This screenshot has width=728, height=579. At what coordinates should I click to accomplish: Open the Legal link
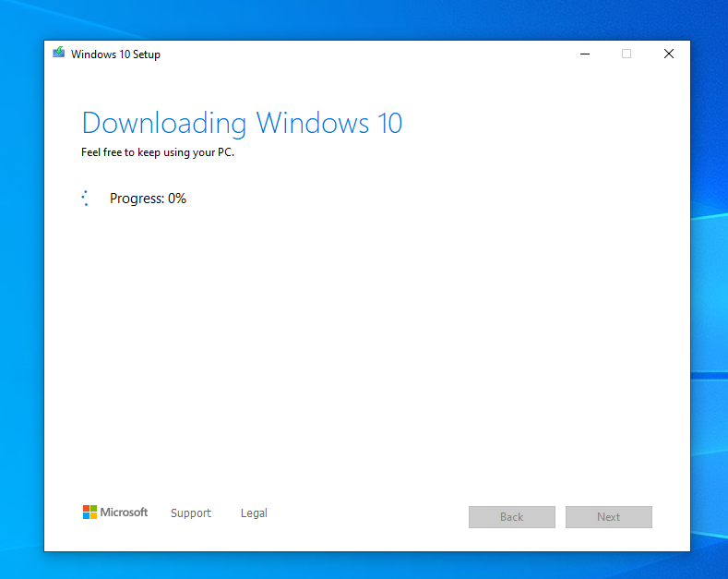(x=254, y=513)
